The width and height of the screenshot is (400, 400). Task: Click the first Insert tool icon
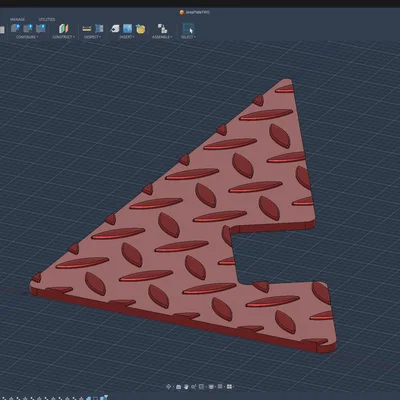[x=115, y=29]
